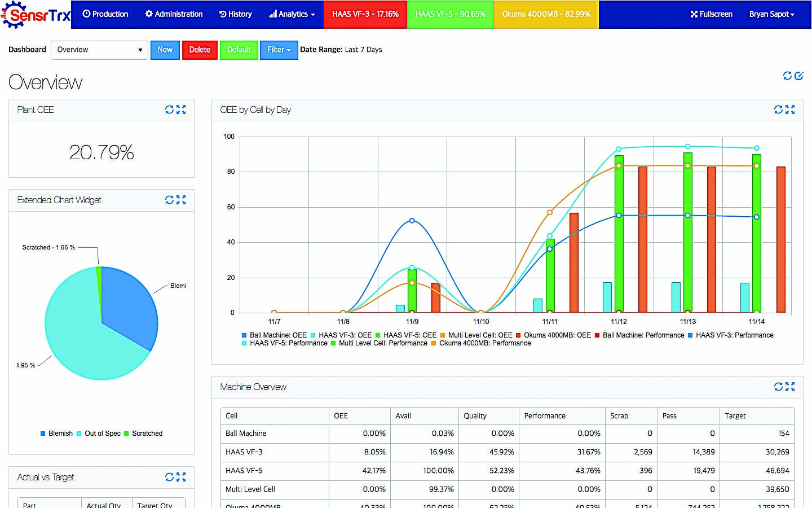Sort table by Avail column header
Viewport: 812px width, 508px height.
424,416
